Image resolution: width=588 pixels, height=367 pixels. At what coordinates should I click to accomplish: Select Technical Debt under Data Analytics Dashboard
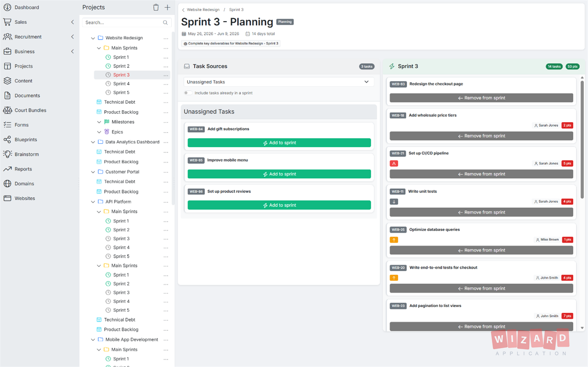coord(119,152)
